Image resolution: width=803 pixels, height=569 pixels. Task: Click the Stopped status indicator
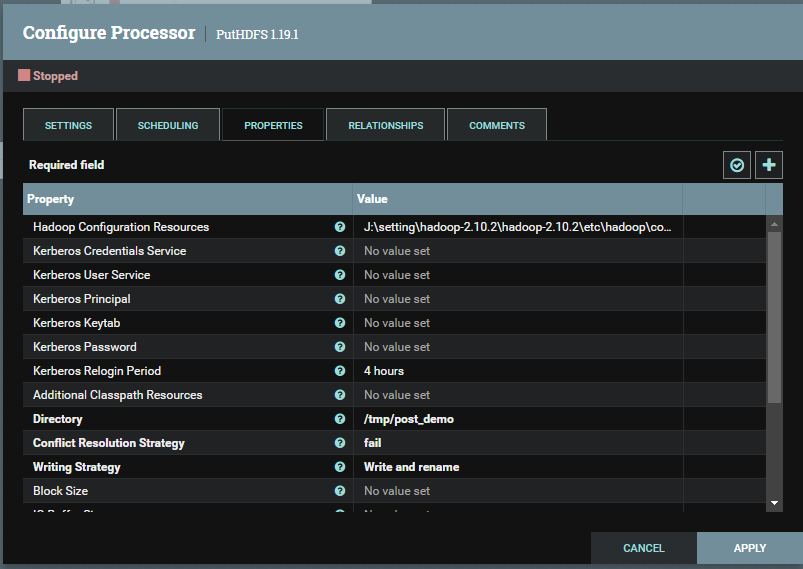click(x=48, y=76)
